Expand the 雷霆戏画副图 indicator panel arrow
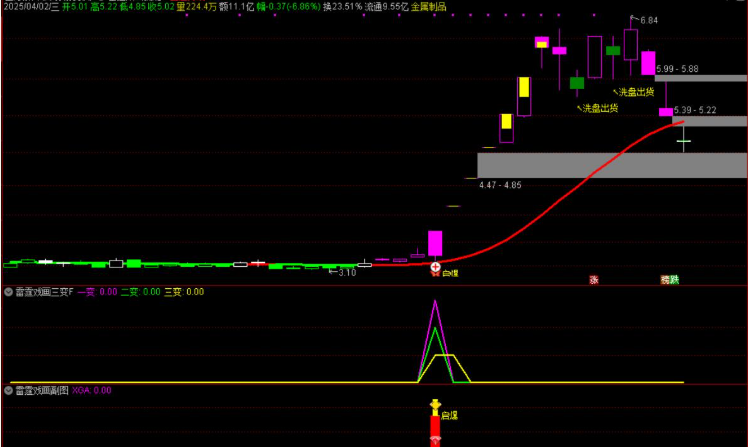 tap(8, 390)
